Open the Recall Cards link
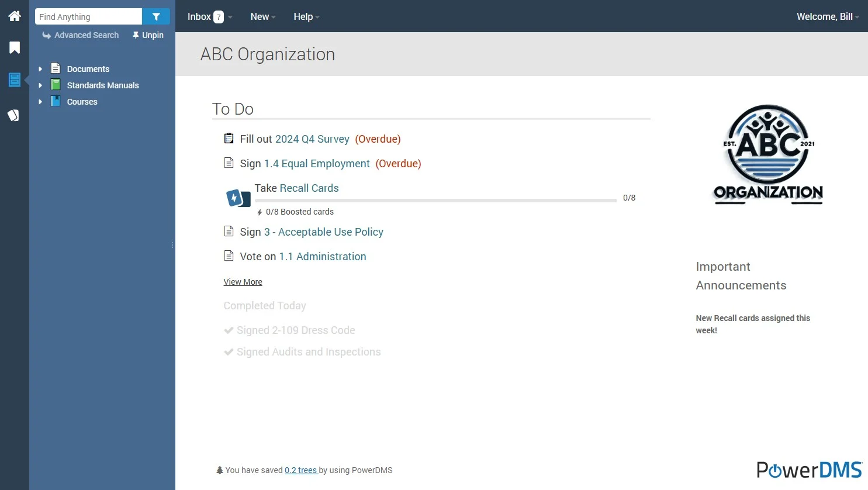Screen dimensions: 868x490 [309, 188]
